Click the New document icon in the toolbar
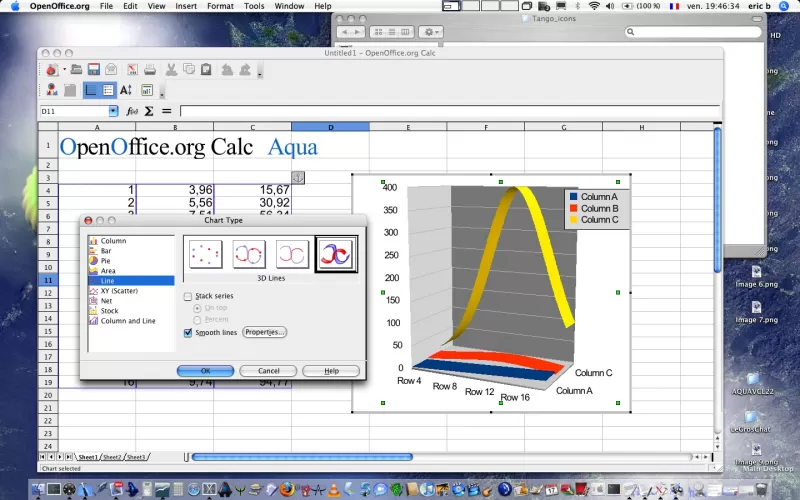The width and height of the screenshot is (800, 500). [52, 69]
